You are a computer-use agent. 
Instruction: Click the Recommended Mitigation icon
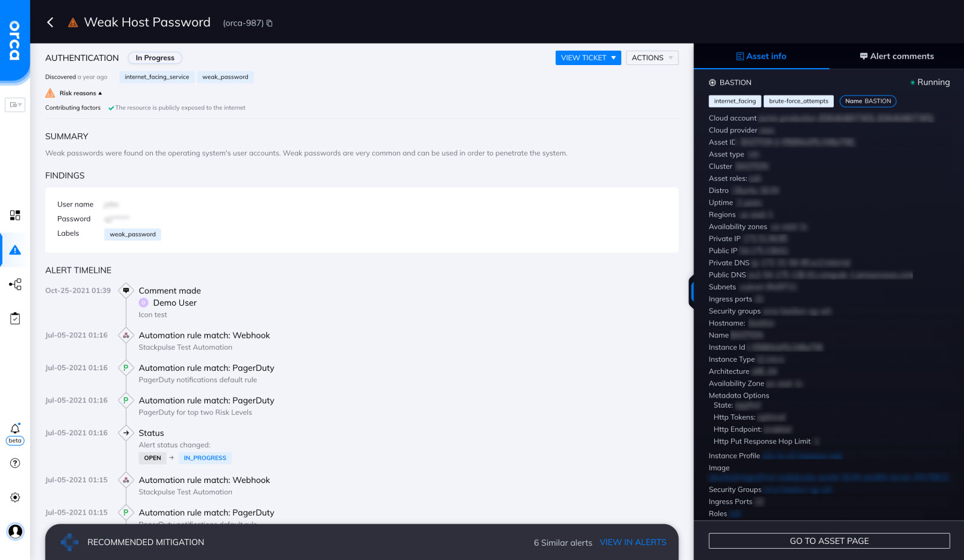pyautogui.click(x=70, y=542)
